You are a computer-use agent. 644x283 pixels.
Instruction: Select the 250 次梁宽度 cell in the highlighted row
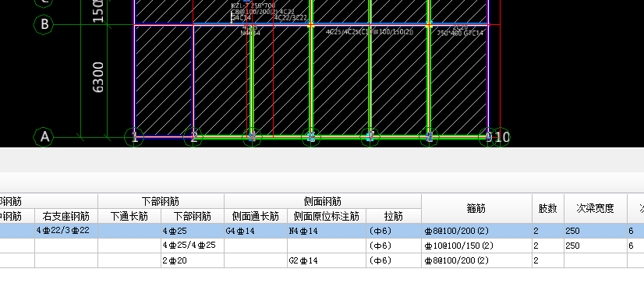coord(596,231)
